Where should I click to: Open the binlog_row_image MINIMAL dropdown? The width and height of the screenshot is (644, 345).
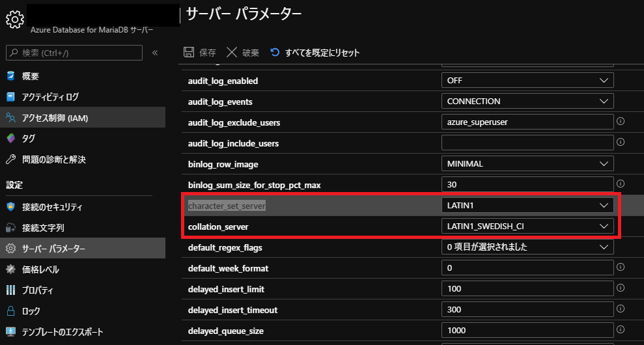(527, 164)
